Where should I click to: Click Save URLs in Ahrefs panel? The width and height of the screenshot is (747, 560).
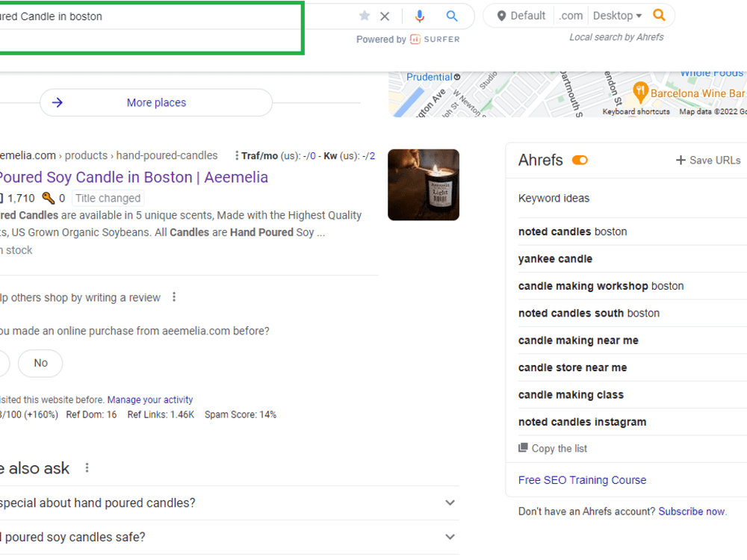[708, 161]
